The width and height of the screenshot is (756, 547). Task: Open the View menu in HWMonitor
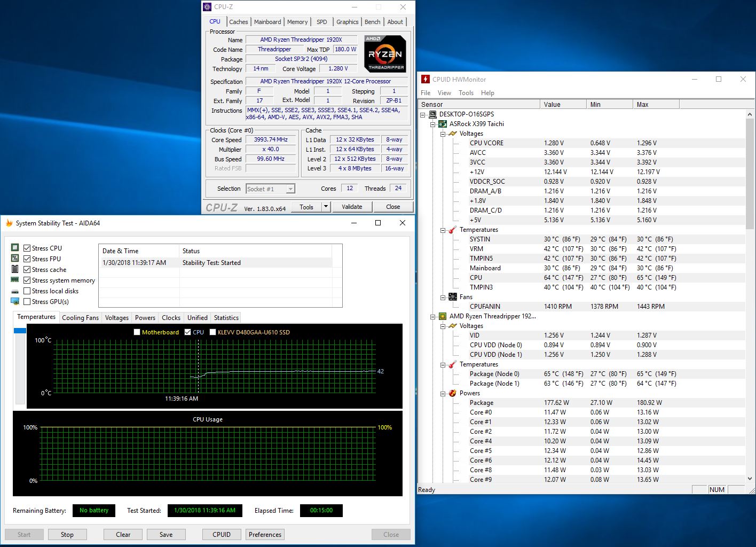[444, 93]
